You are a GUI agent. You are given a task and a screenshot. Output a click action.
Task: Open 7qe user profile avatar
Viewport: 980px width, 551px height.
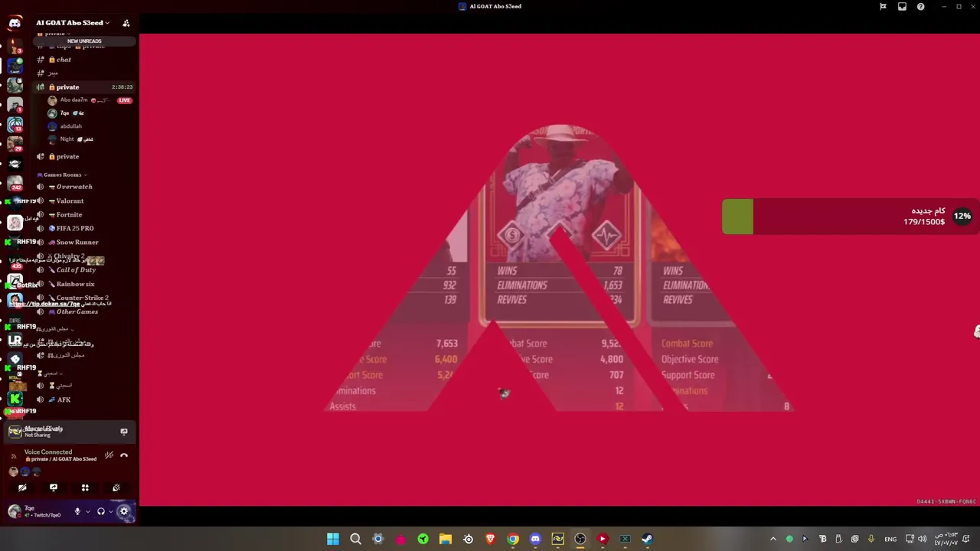(15, 511)
